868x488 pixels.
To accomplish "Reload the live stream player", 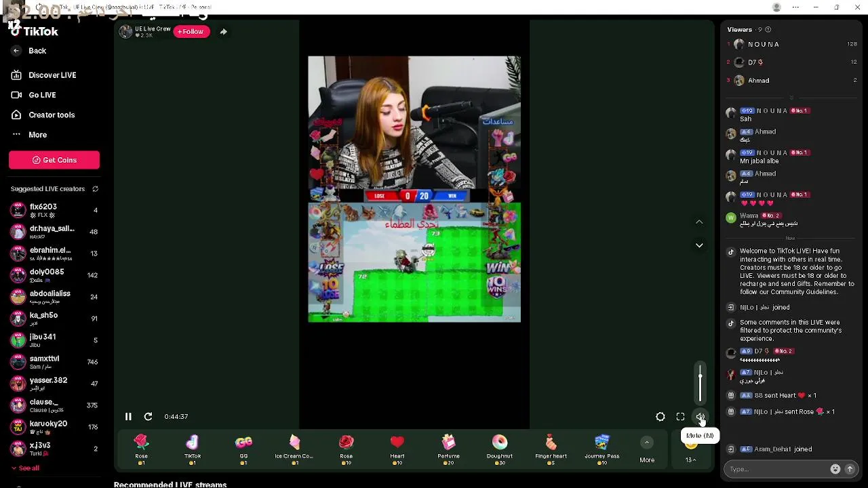I will (148, 417).
